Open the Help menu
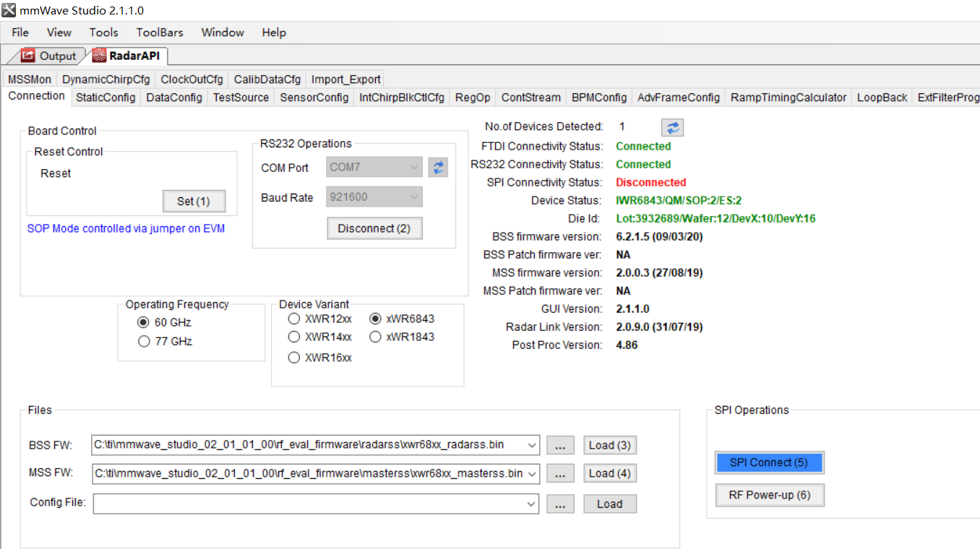The width and height of the screenshot is (980, 549). click(274, 33)
